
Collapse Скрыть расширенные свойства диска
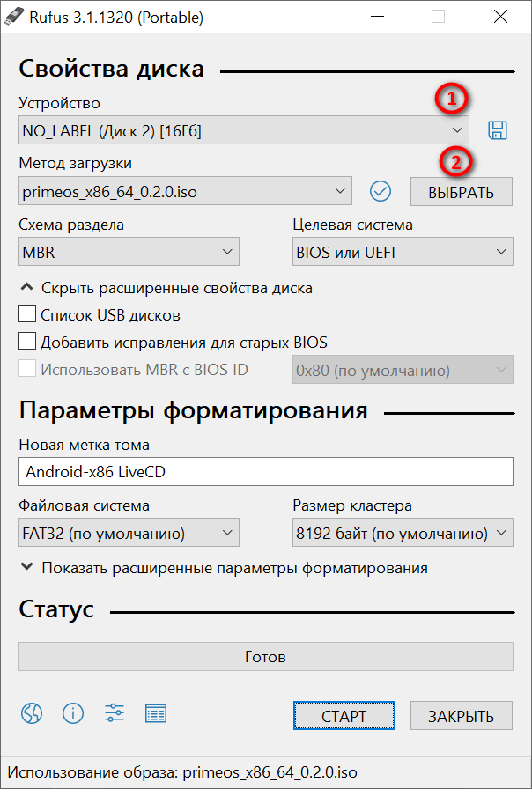point(166,288)
